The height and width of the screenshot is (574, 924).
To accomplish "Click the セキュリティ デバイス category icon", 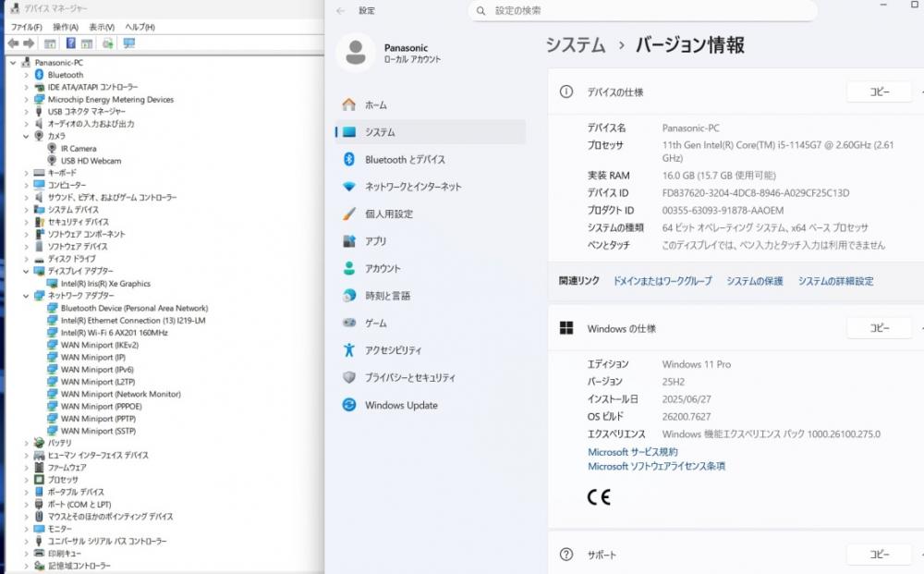I will [x=39, y=222].
